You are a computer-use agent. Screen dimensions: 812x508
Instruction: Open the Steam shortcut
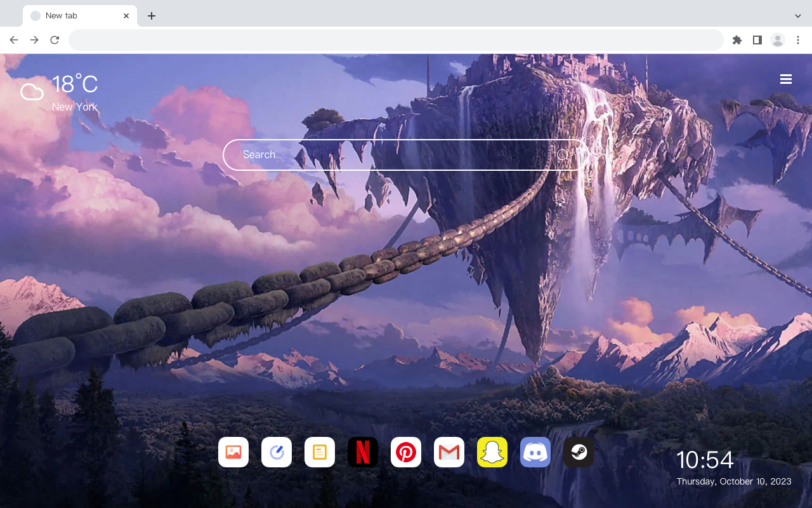[x=579, y=452]
